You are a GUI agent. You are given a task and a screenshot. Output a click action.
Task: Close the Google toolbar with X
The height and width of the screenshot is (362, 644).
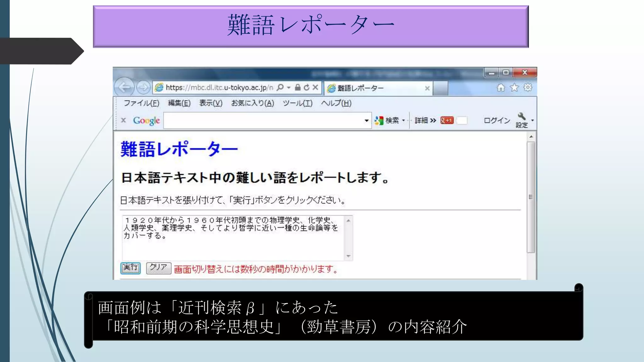coord(124,120)
